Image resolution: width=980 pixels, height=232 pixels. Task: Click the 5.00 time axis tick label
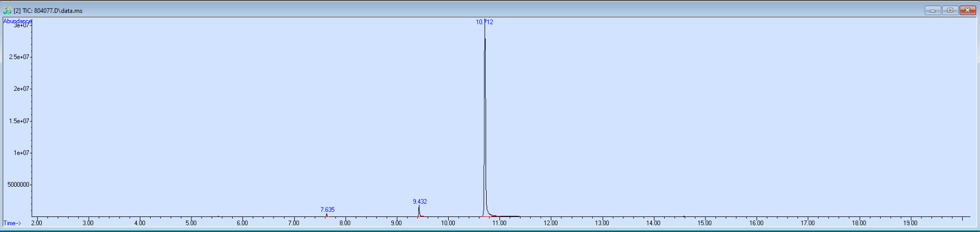tap(191, 223)
